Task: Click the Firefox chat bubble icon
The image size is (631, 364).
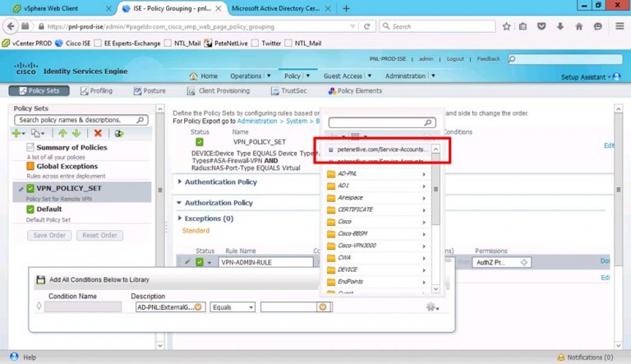Action: pos(598,26)
